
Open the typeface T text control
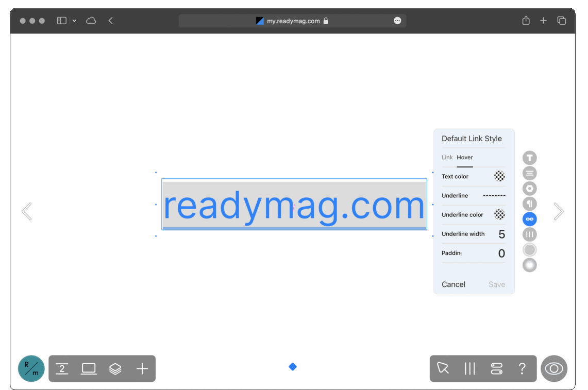pos(529,158)
